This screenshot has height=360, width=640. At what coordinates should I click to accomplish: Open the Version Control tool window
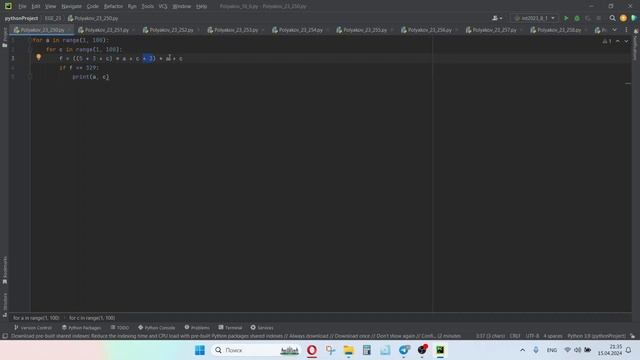point(33,328)
